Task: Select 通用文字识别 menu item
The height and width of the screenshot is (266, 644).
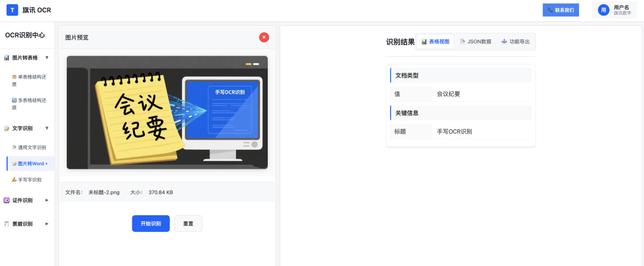Action: pyautogui.click(x=30, y=147)
